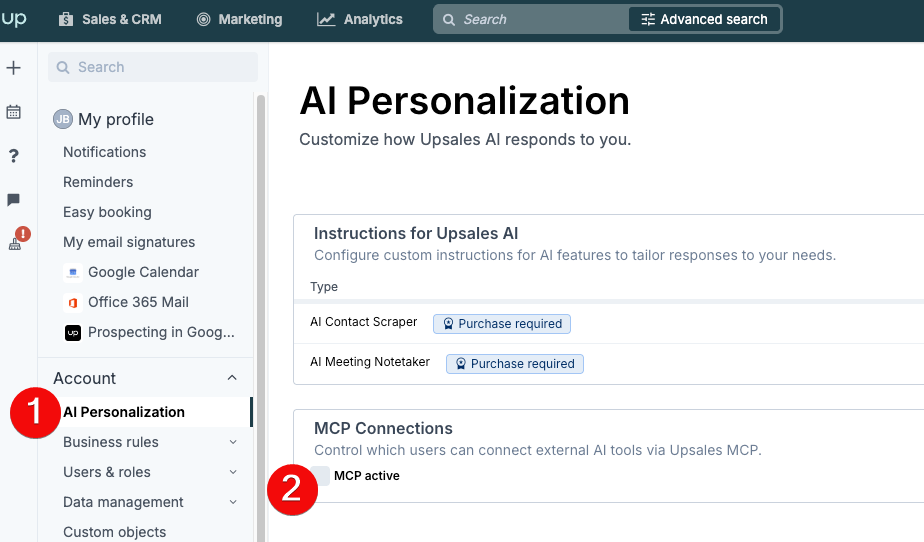Go to Notifications settings

(104, 152)
